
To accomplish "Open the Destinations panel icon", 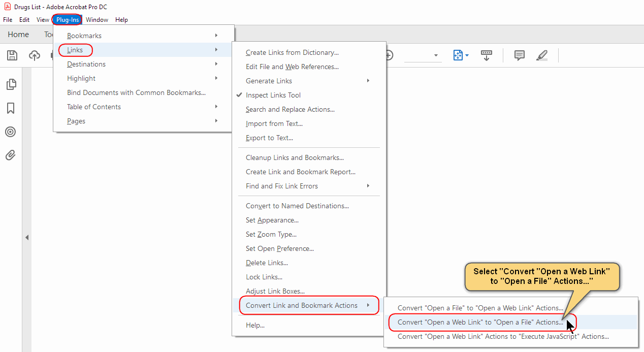I will pos(11,132).
